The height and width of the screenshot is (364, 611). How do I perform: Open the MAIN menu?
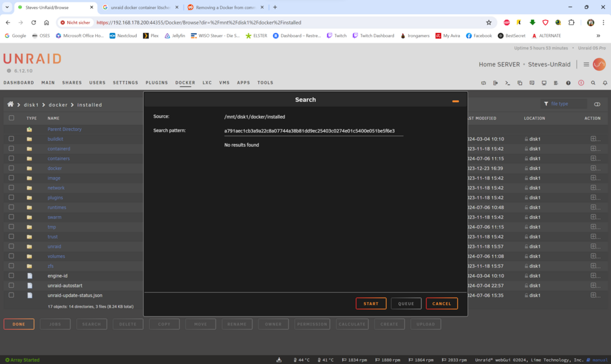click(48, 82)
